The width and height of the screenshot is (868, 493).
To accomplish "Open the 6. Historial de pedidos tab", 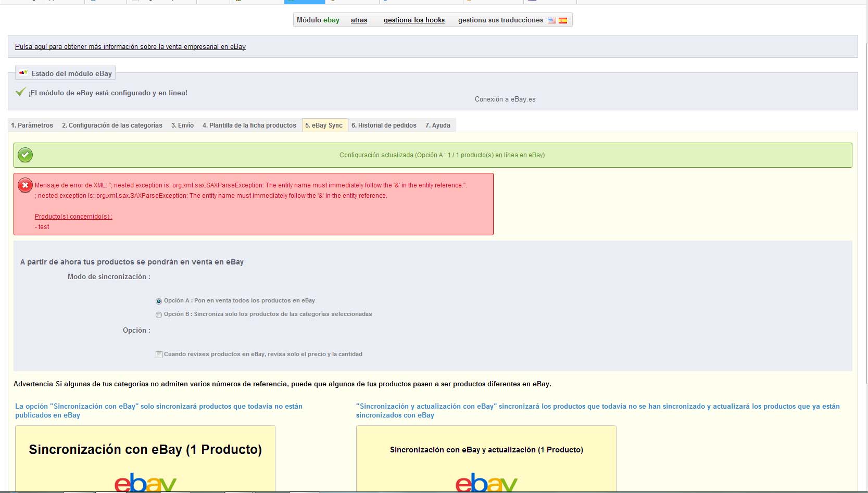I will pos(384,125).
